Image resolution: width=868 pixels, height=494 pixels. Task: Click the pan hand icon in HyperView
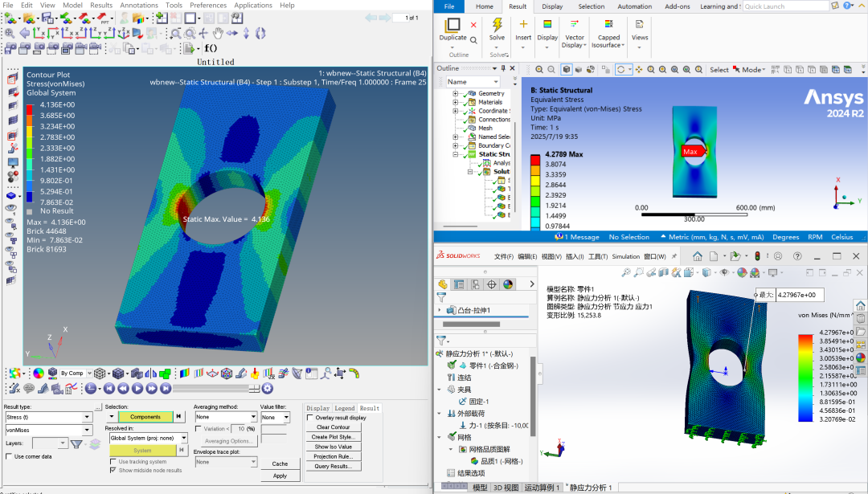(218, 33)
